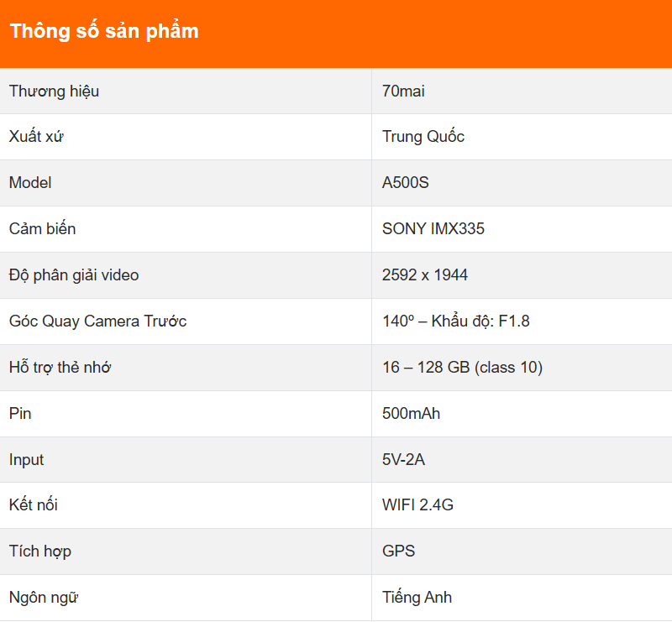Select the "140º – Khẩu độ: F1.8" value
This screenshot has width=672, height=622.
point(455,321)
